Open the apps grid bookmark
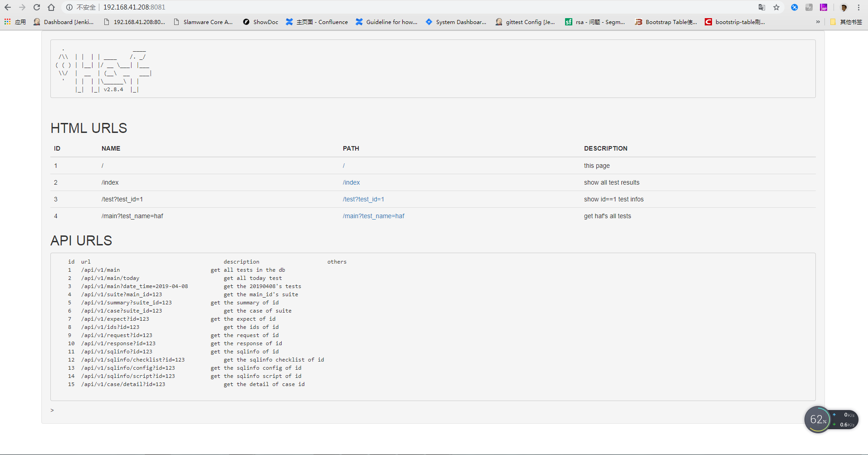 click(x=15, y=22)
